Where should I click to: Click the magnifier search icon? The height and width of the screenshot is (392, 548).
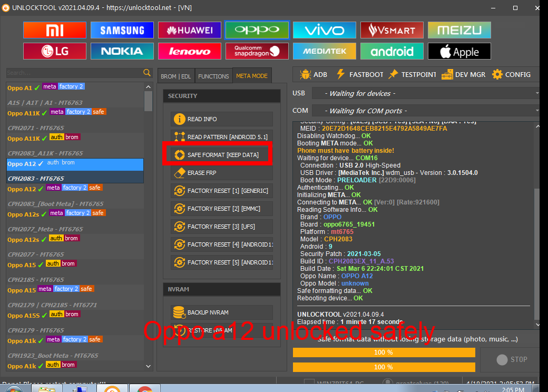pos(147,73)
